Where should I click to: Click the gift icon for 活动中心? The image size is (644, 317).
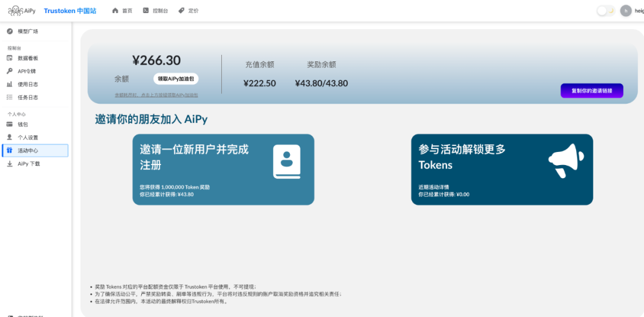coord(10,150)
